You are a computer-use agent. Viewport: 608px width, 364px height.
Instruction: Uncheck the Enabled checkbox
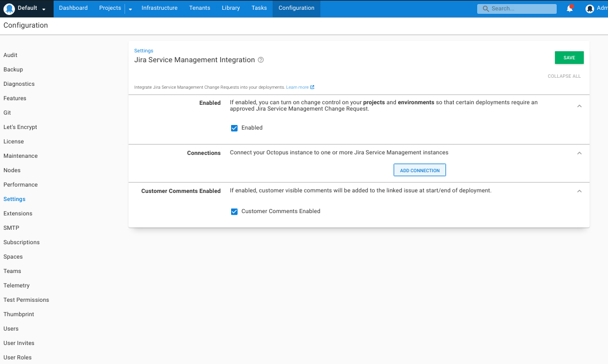[x=234, y=128]
